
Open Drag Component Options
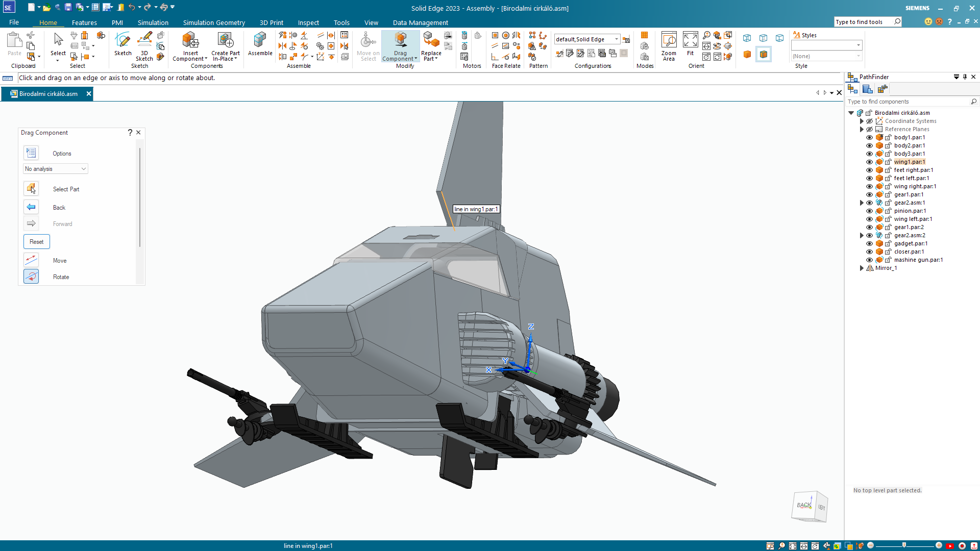coord(31,153)
